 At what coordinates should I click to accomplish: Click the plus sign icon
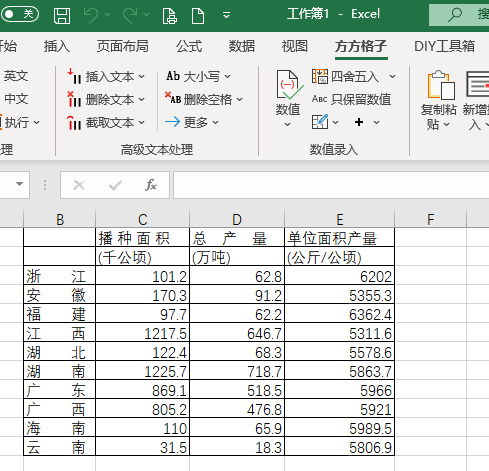coord(359,122)
